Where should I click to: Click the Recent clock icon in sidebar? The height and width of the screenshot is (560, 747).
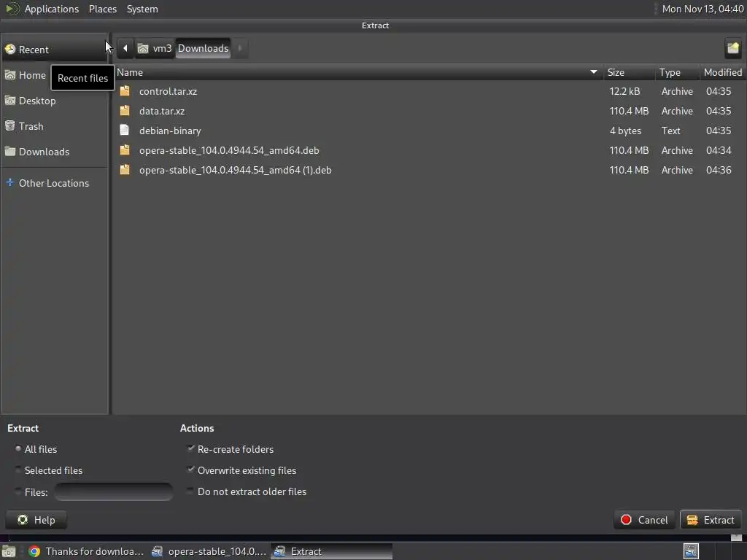[x=10, y=49]
